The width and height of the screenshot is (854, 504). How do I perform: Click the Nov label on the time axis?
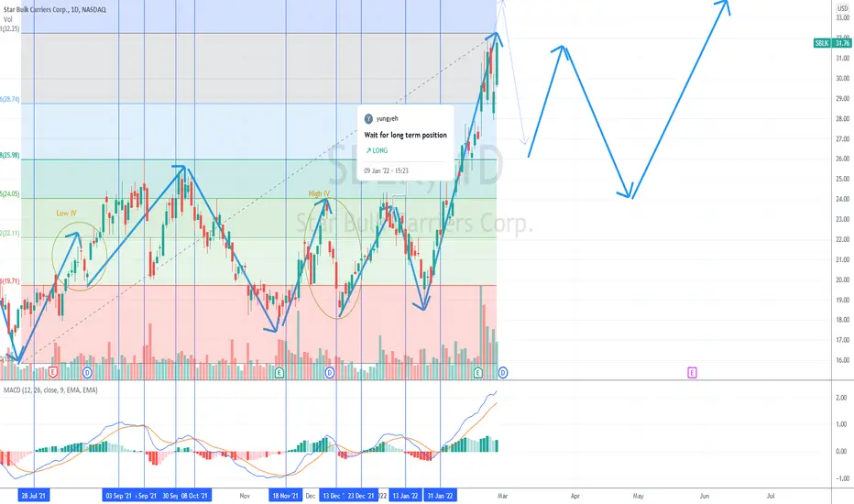coord(245,496)
